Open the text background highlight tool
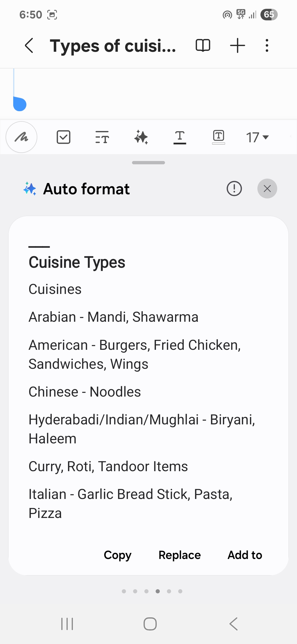Viewport: 297px width, 644px height. [x=219, y=137]
